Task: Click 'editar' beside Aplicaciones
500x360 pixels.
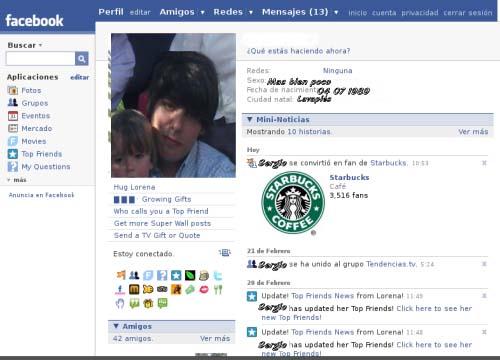Action: (80, 77)
